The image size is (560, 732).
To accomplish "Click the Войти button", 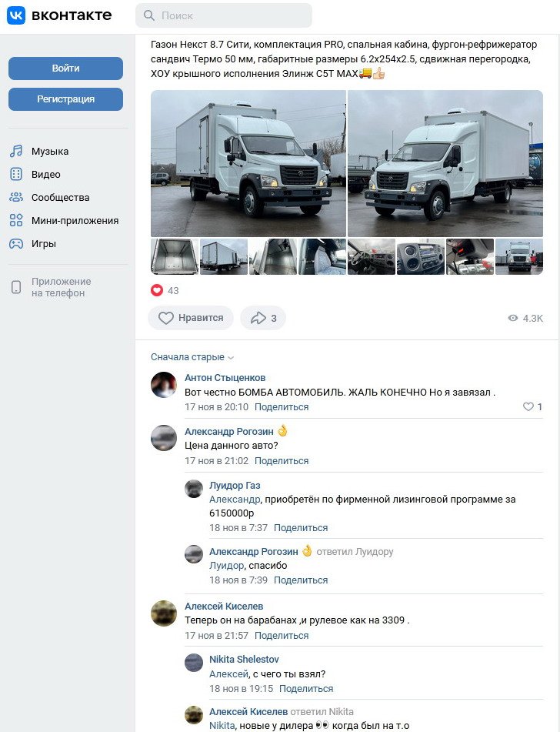I will tap(65, 69).
